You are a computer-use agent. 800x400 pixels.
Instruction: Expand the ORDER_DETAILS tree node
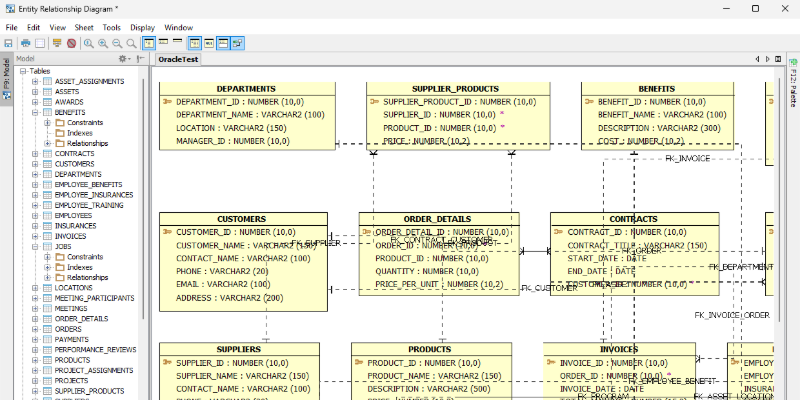pyautogui.click(x=35, y=319)
